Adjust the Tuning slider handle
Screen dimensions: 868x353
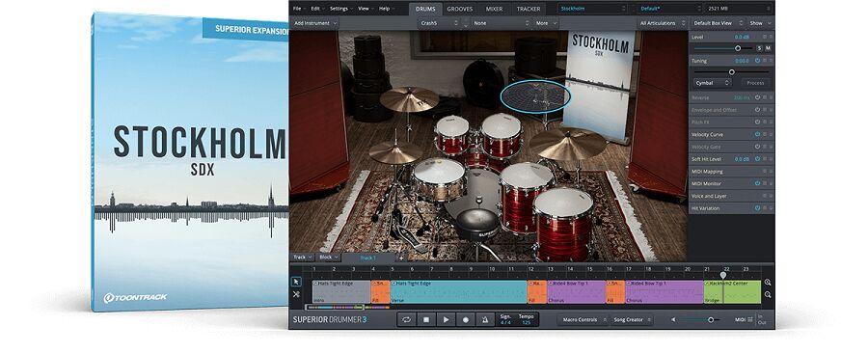(731, 72)
